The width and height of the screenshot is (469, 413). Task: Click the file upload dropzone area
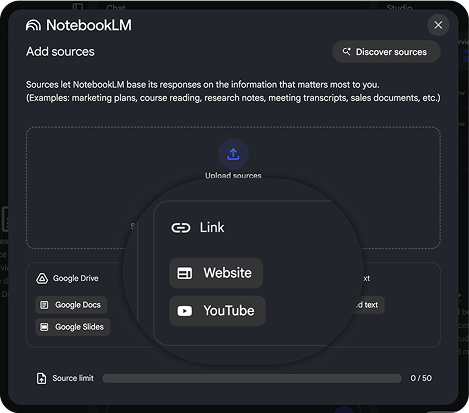[233, 187]
